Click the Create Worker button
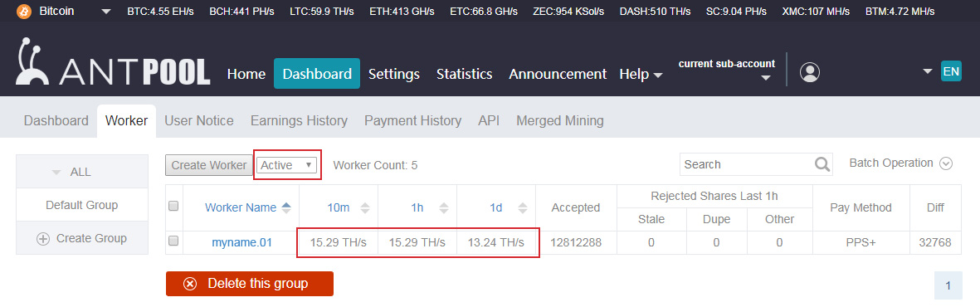 coord(209,165)
